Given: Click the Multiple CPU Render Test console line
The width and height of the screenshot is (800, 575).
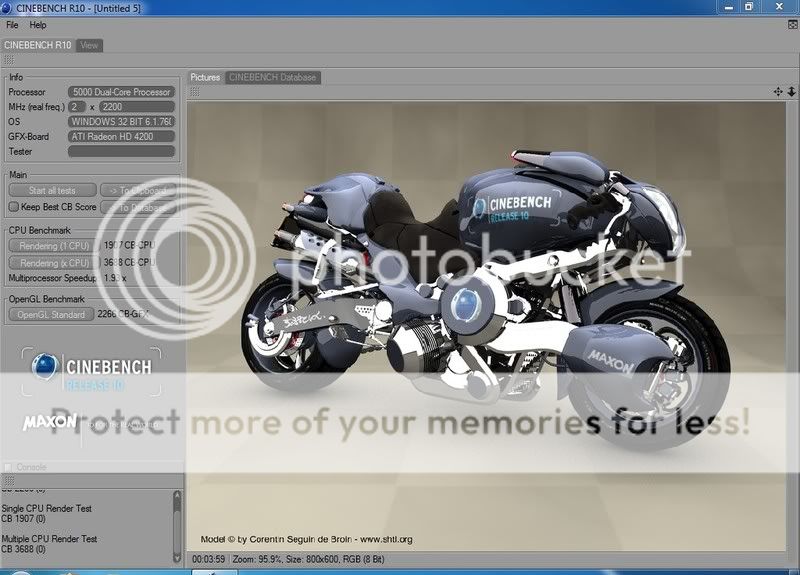Looking at the screenshot, I should pyautogui.click(x=49, y=539).
